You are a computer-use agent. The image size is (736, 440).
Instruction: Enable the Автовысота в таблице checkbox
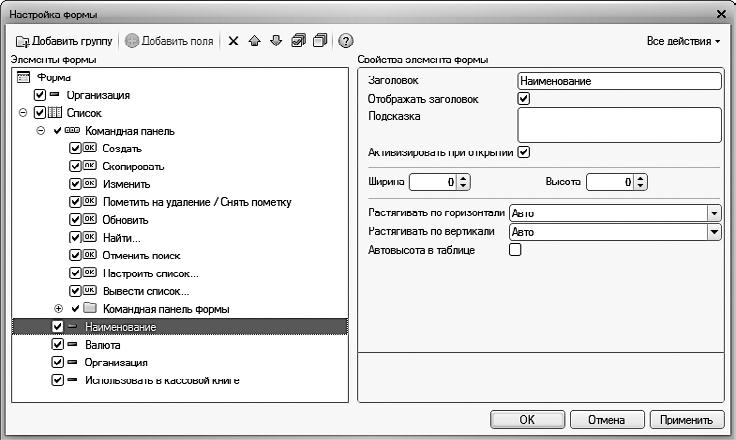coord(516,250)
